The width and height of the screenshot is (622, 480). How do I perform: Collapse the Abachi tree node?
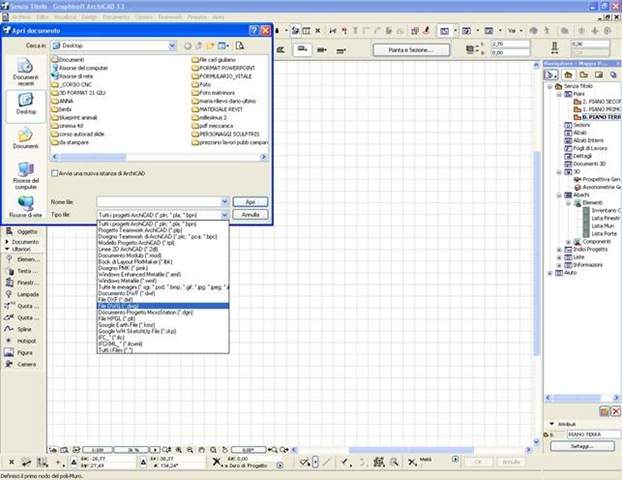[x=559, y=195]
